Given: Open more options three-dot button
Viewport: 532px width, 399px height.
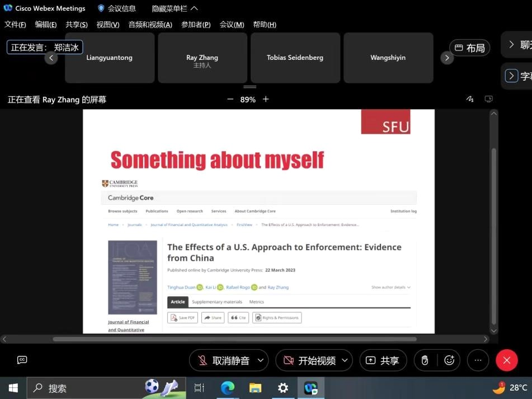Looking at the screenshot, I should (478, 360).
